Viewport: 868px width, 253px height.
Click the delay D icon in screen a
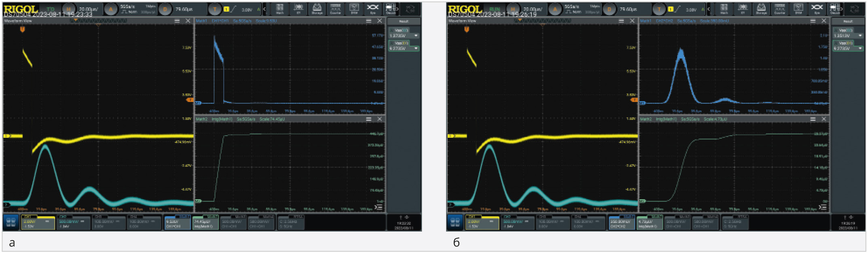(165, 9)
